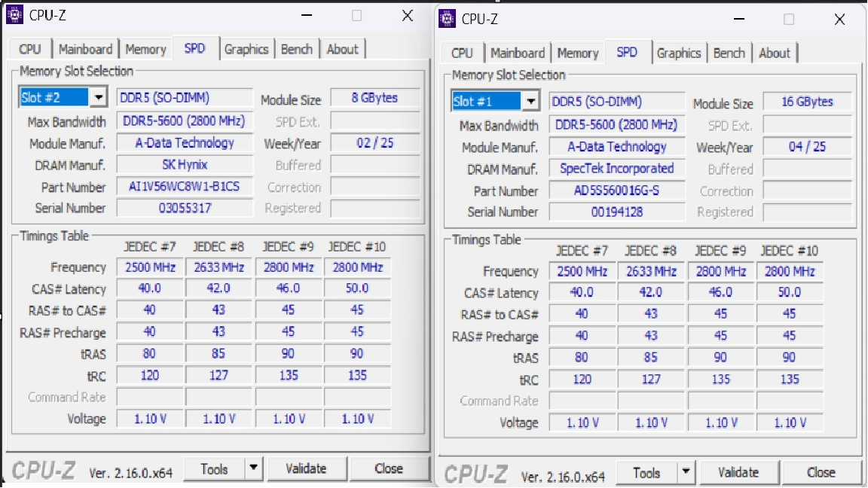Click week/year value 02 / 25

(x=374, y=143)
